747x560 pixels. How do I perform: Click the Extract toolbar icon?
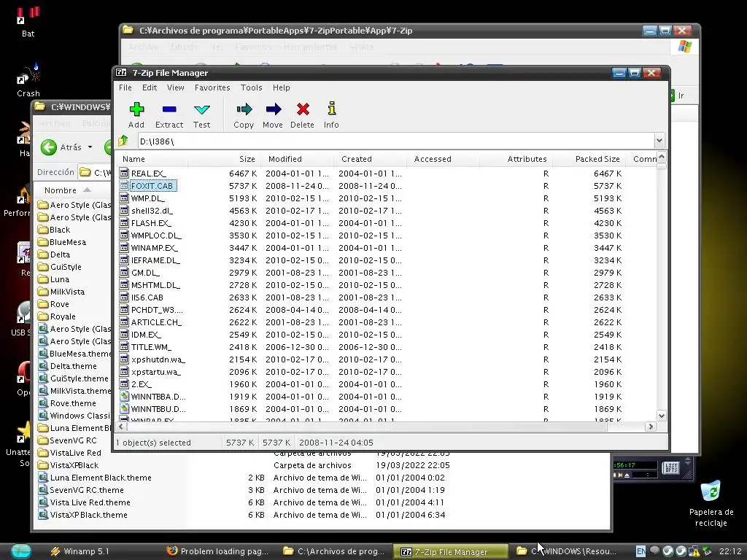coord(169,109)
